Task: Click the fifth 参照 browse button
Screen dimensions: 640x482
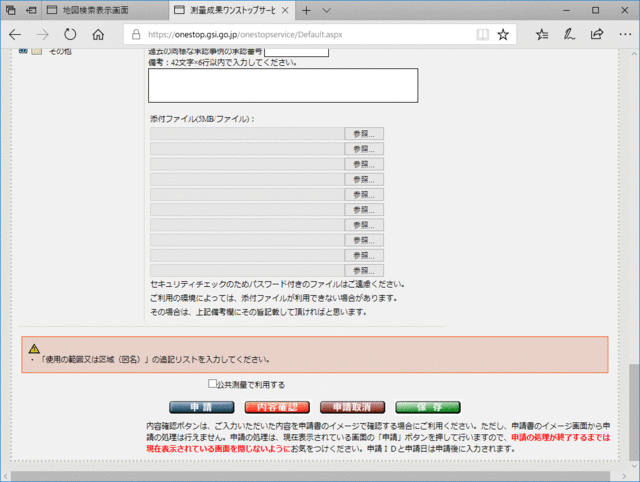Action: (x=364, y=195)
